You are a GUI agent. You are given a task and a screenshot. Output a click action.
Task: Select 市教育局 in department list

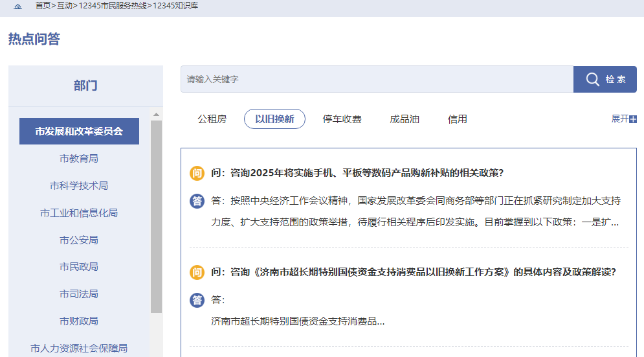[x=79, y=159]
